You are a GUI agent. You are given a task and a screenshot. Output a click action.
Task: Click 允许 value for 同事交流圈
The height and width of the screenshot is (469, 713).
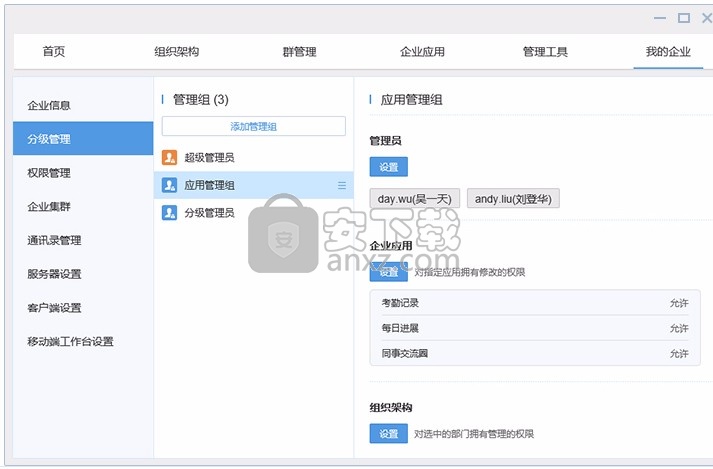[x=679, y=353]
